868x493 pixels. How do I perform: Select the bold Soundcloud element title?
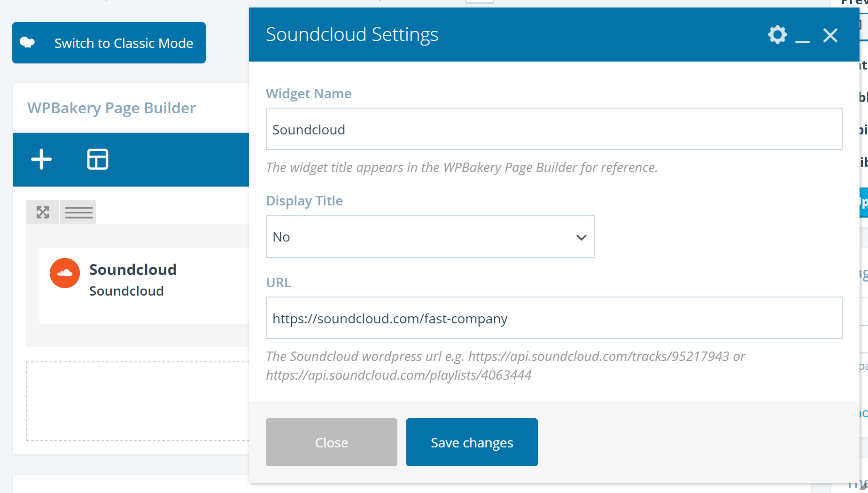coord(133,270)
